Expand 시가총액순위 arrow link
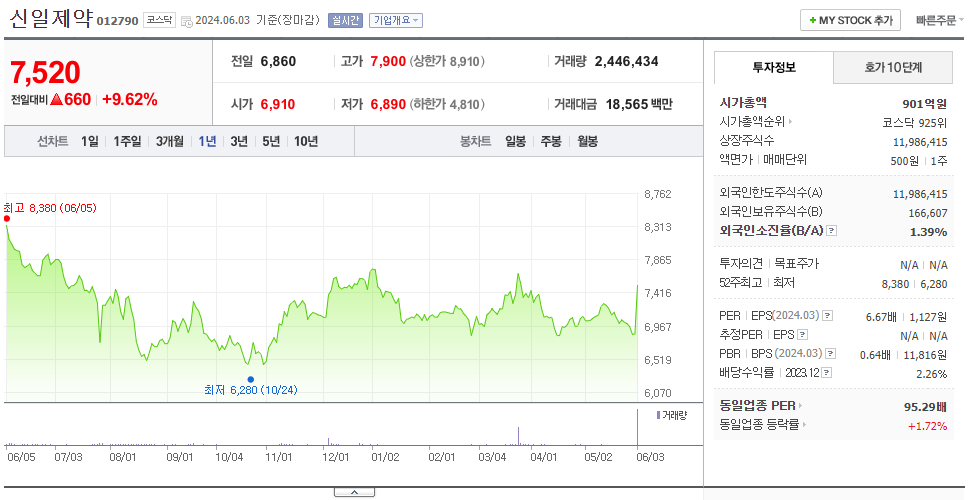968x500 pixels. pos(756,122)
